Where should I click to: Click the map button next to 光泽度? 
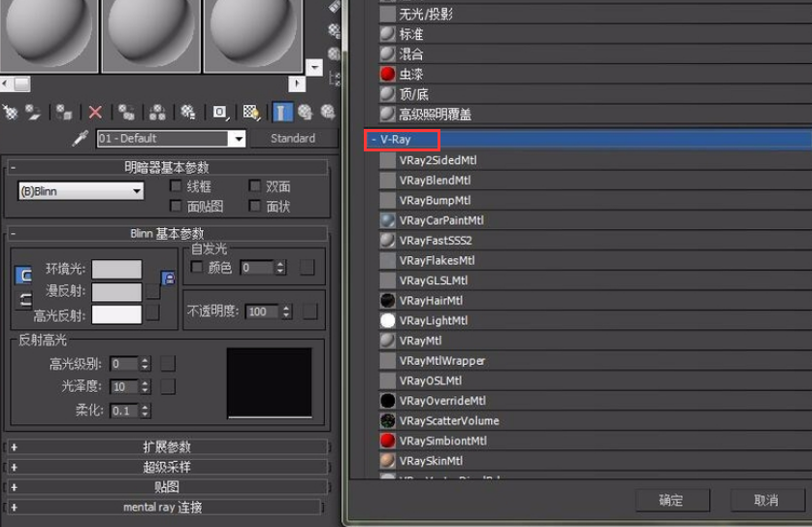coord(168,386)
